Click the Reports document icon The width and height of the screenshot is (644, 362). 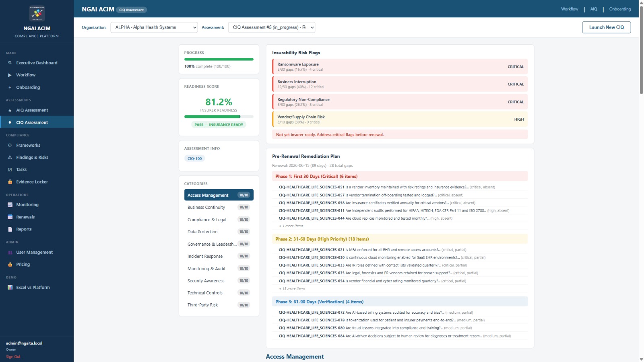pyautogui.click(x=10, y=229)
